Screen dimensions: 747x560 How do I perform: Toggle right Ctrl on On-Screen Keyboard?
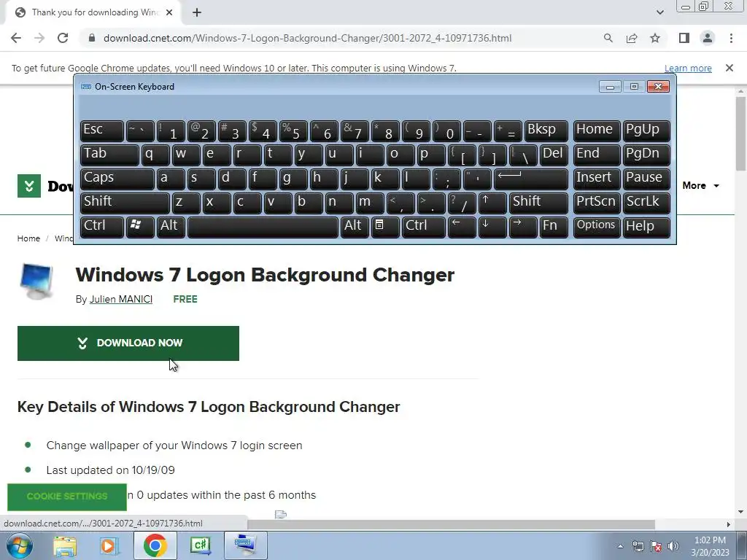pos(423,227)
